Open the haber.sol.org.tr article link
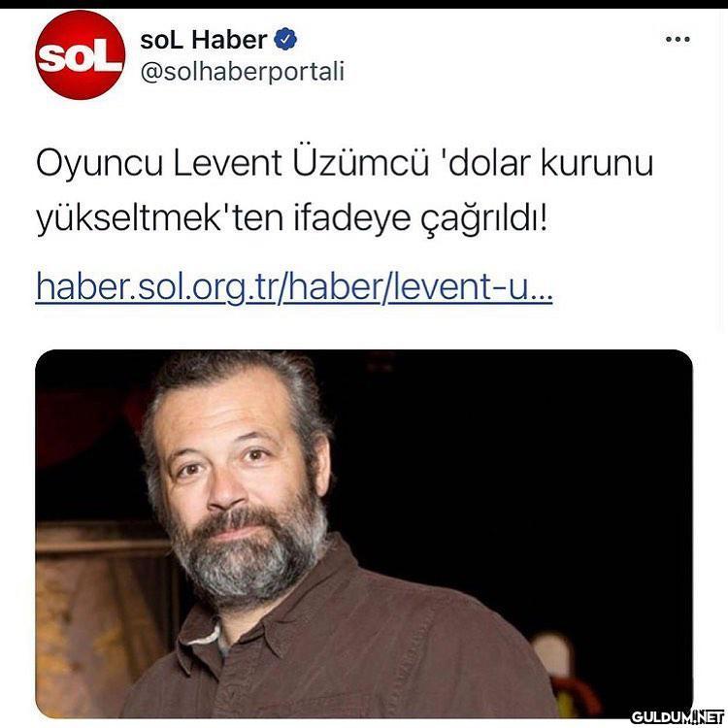 pos(294,286)
